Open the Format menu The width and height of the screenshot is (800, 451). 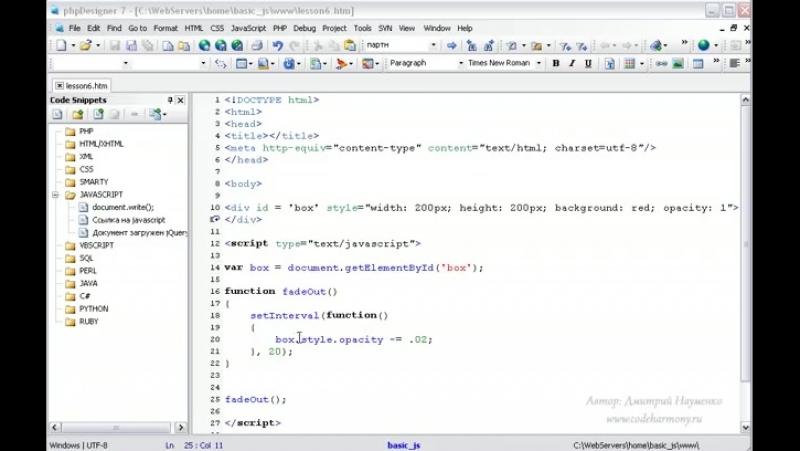166,28
